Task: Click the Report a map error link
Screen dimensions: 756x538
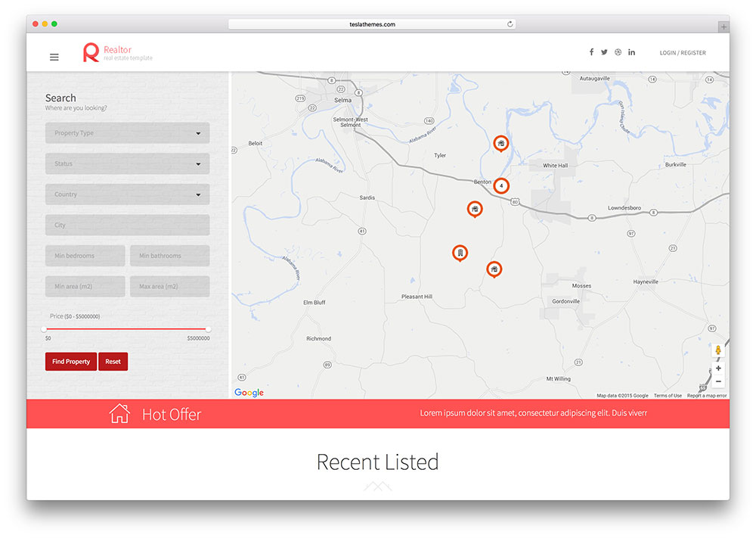Action: (706, 395)
